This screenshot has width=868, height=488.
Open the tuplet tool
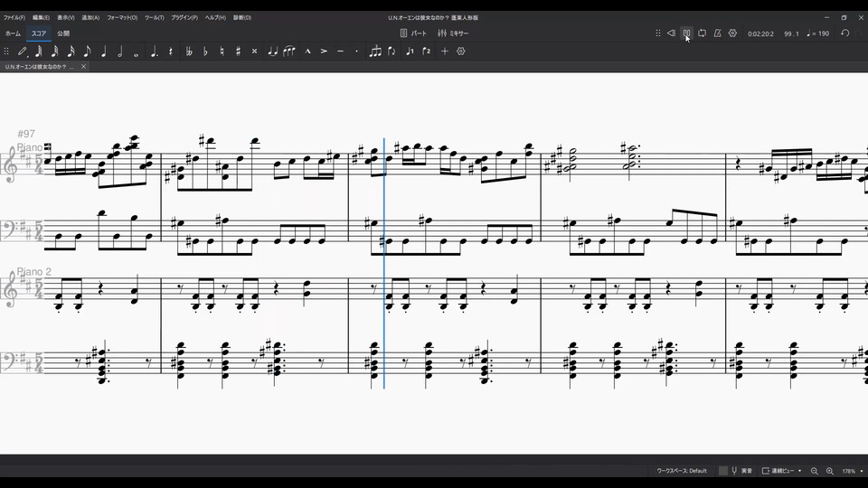click(x=375, y=52)
